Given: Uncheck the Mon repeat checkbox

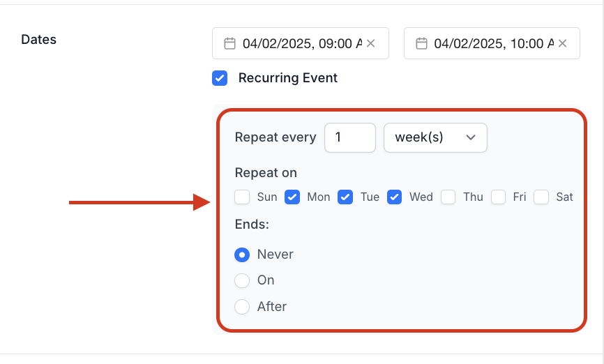Looking at the screenshot, I should click(292, 197).
